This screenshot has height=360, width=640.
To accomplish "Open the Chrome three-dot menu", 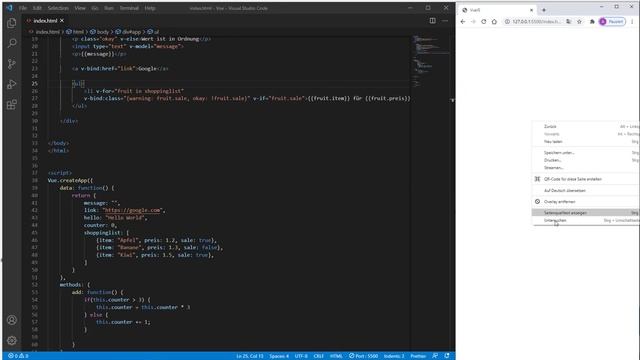I will (x=632, y=22).
